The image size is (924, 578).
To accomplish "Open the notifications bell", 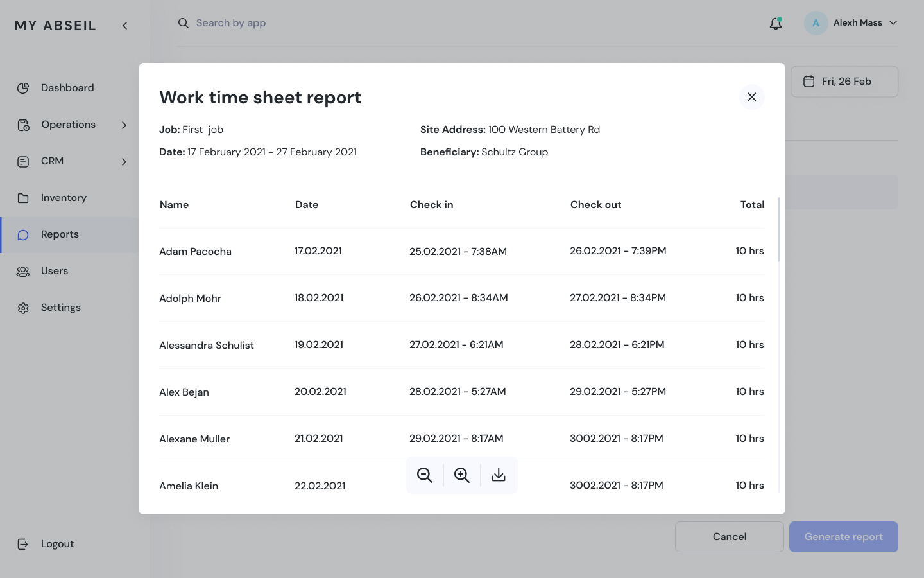I will [x=776, y=24].
